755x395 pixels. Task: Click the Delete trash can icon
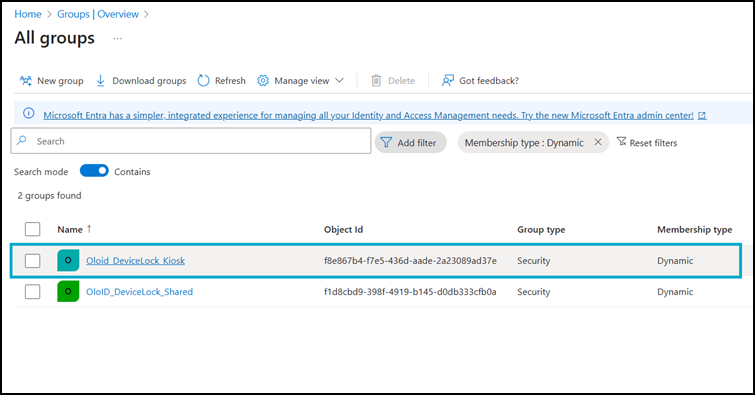376,80
